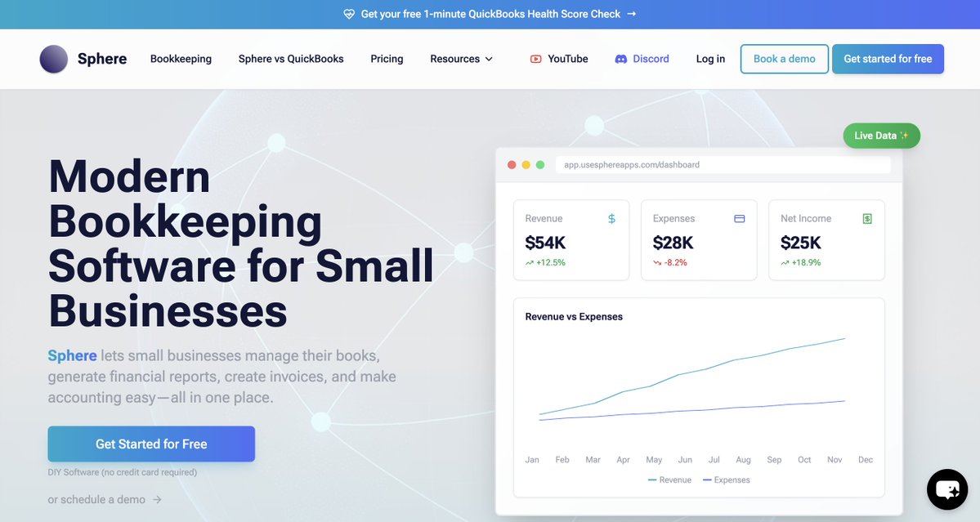Click the blue 'Sphere' link in hero paragraph
The image size is (980, 522).
(73, 355)
